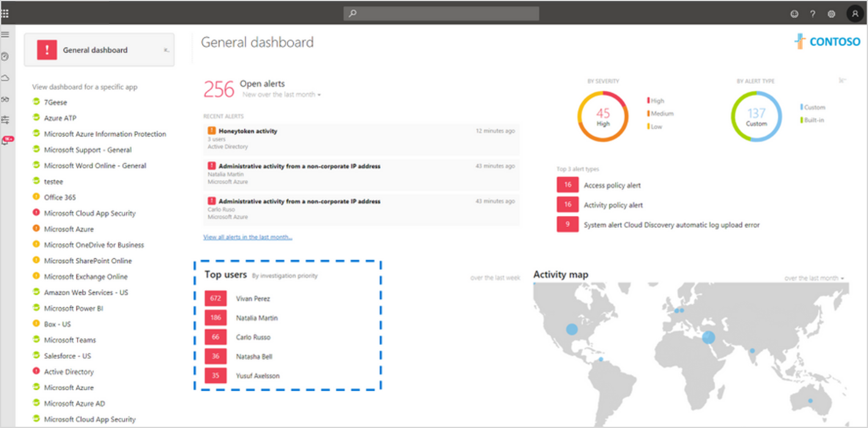Click the red High severity color marker

click(x=649, y=101)
